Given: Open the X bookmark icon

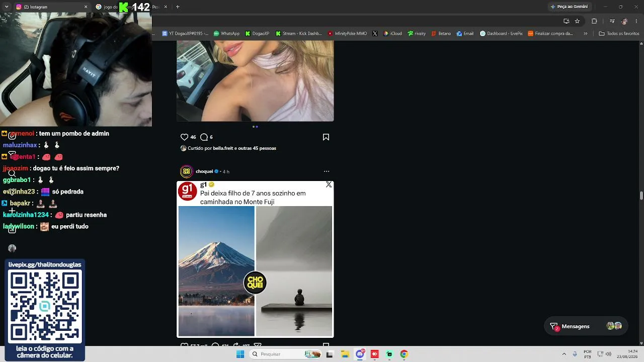Looking at the screenshot, I should 375,34.
